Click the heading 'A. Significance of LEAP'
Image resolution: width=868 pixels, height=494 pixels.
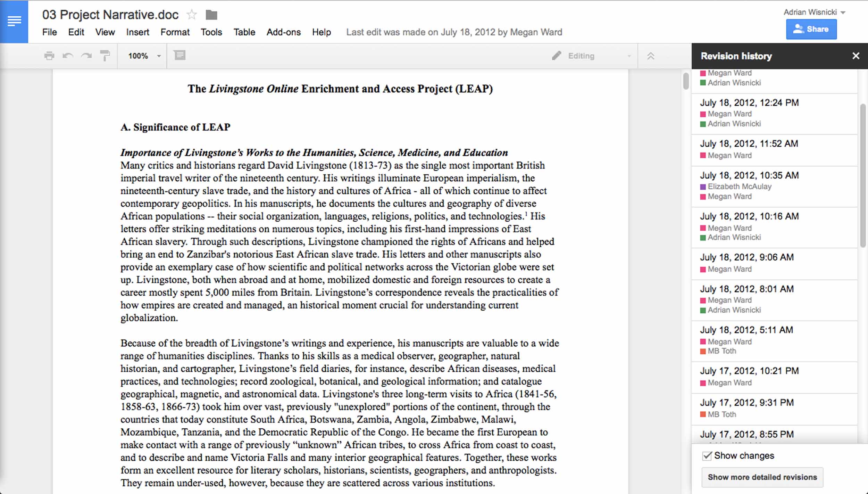pos(175,127)
